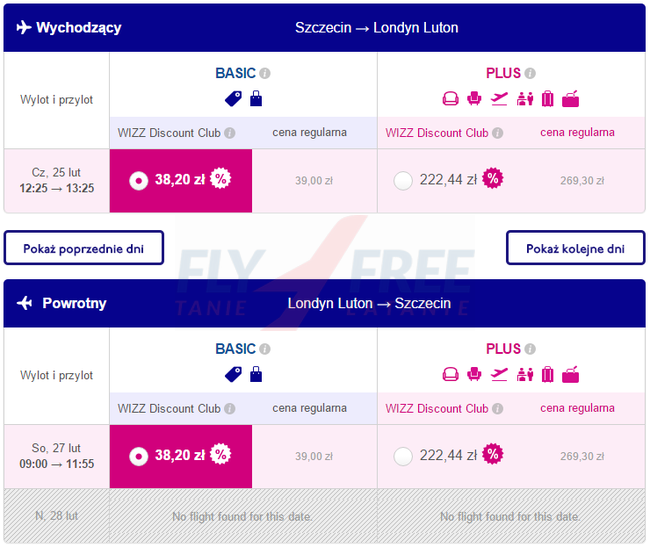This screenshot has height=547, width=650.
Task: Click the return BASIC WIZZ Discount Club info icon
Action: pyautogui.click(x=230, y=409)
